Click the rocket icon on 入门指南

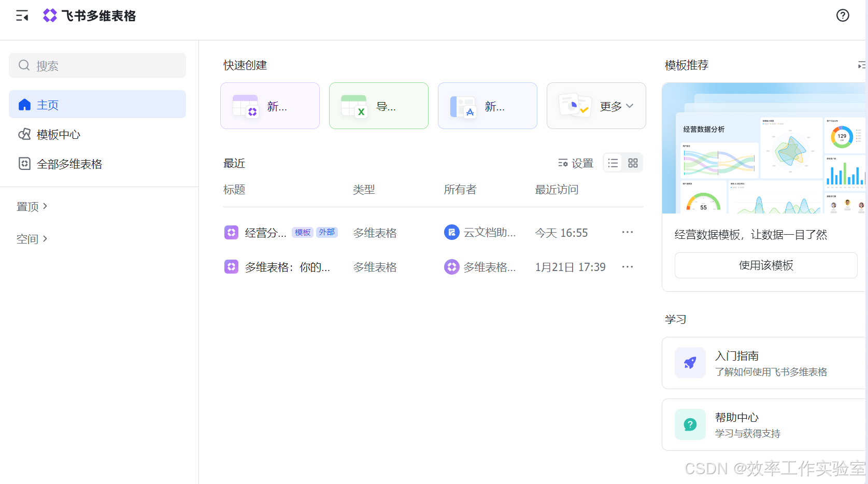click(x=690, y=363)
